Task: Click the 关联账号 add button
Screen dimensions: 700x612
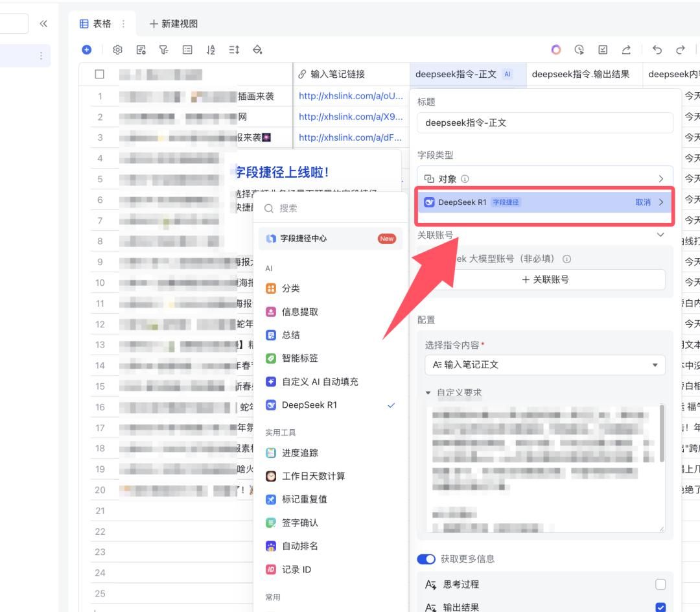Action: [545, 279]
